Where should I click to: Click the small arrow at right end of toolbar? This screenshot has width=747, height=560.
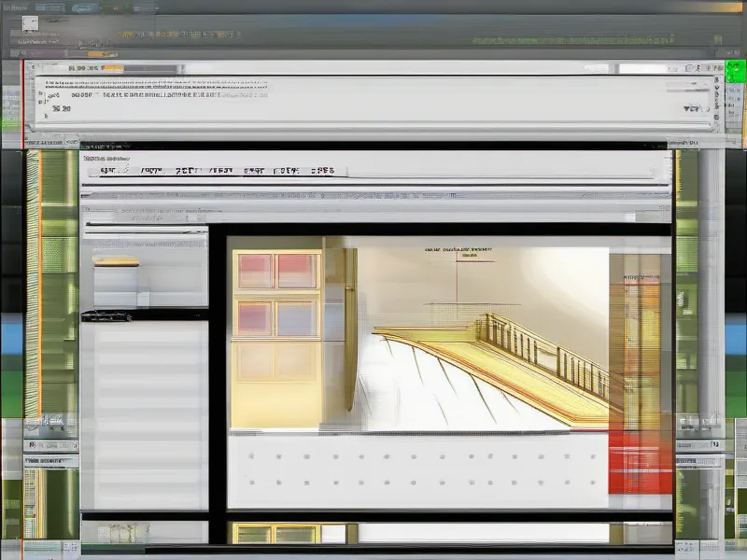[x=692, y=108]
